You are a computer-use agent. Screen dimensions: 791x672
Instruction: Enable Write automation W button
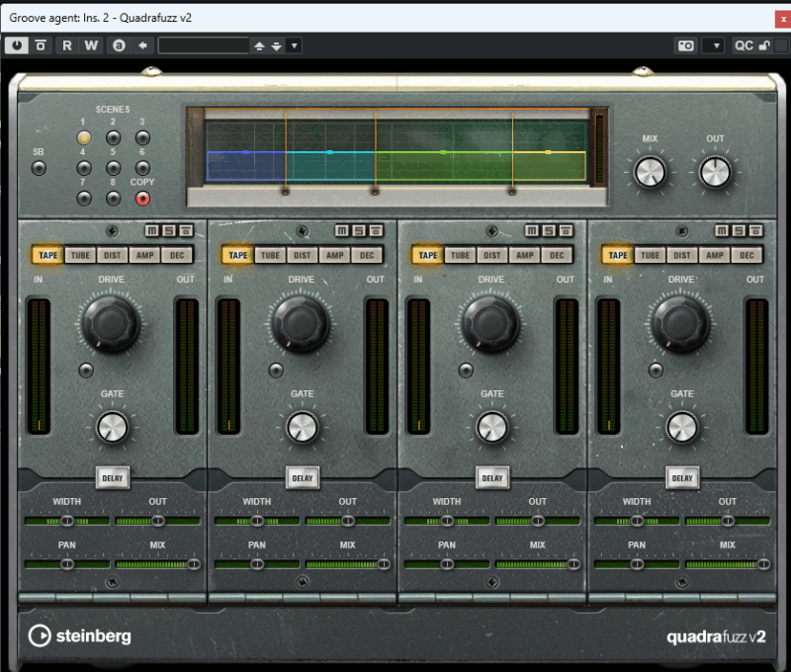91,45
